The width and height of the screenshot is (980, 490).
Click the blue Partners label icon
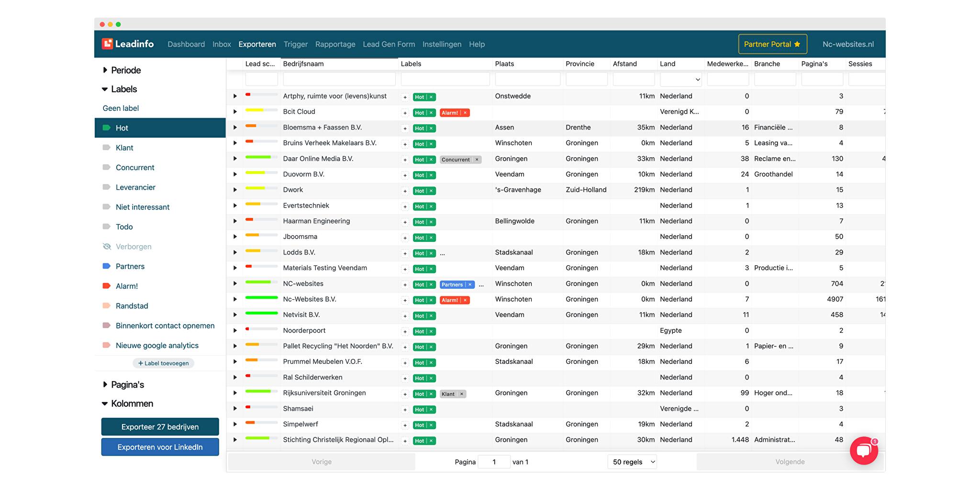coord(107,266)
